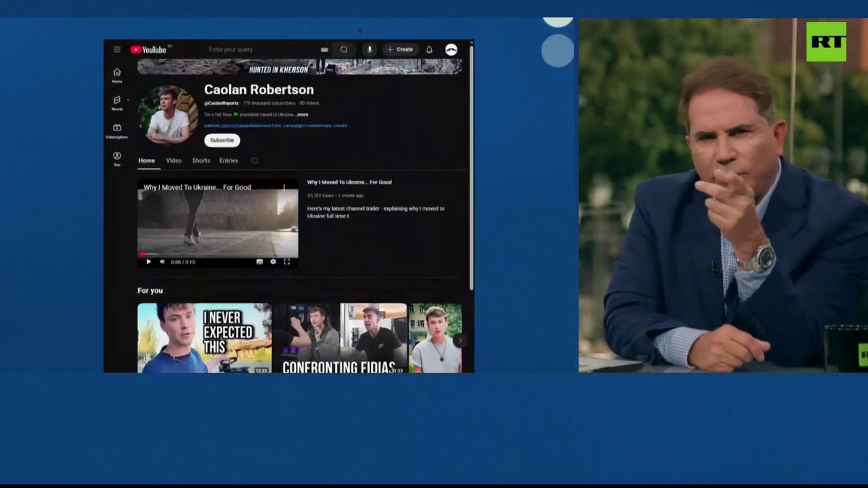Open the account avatar menu
This screenshot has width=868, height=488.
tap(451, 49)
